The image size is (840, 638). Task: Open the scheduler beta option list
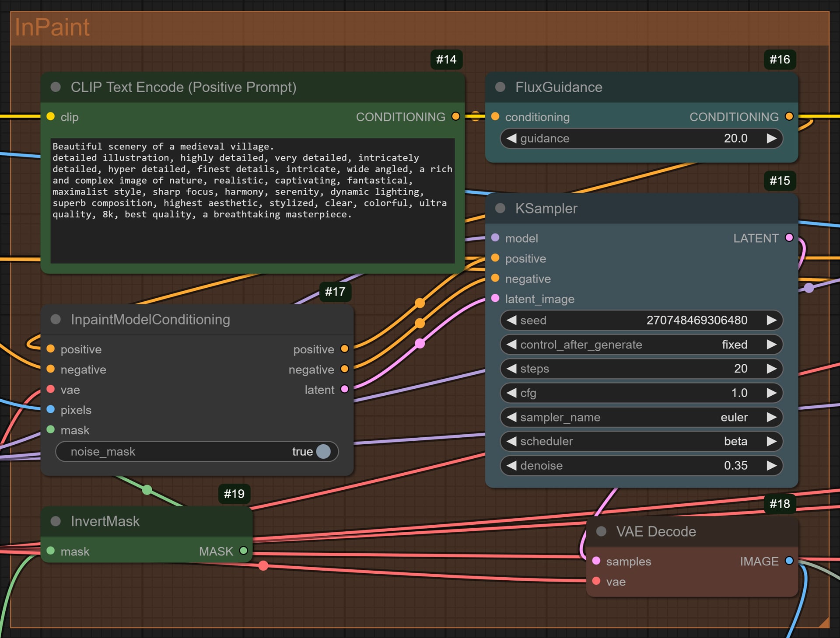[x=641, y=441]
